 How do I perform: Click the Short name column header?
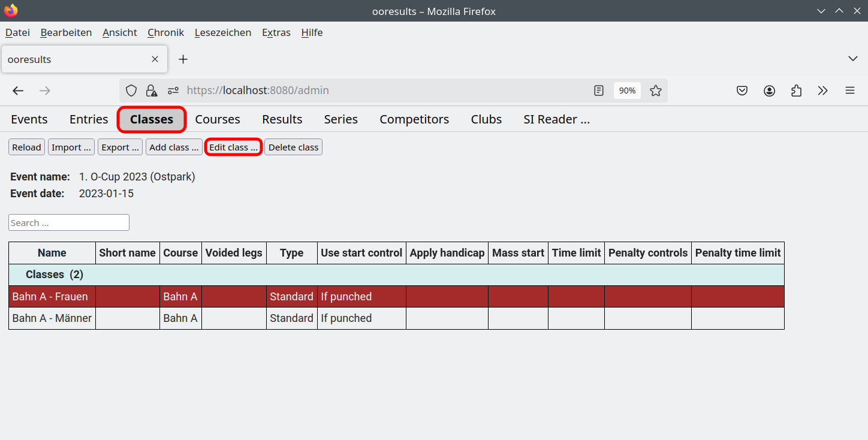pyautogui.click(x=128, y=253)
